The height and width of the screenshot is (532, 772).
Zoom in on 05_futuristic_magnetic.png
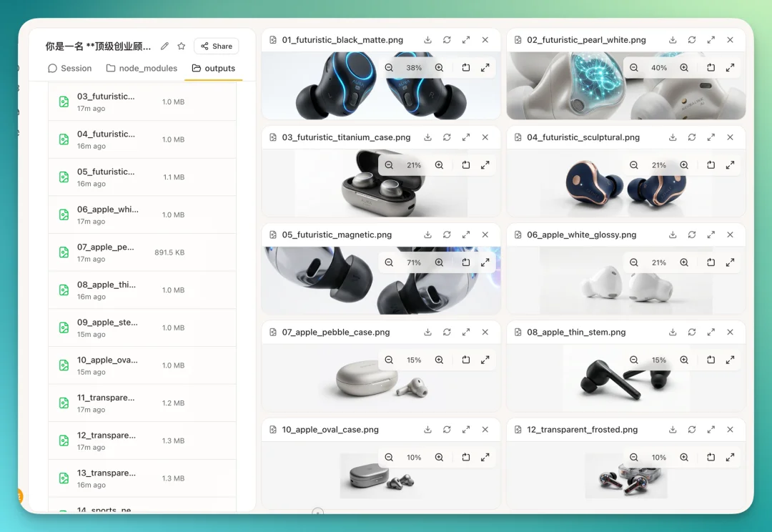[x=438, y=262]
